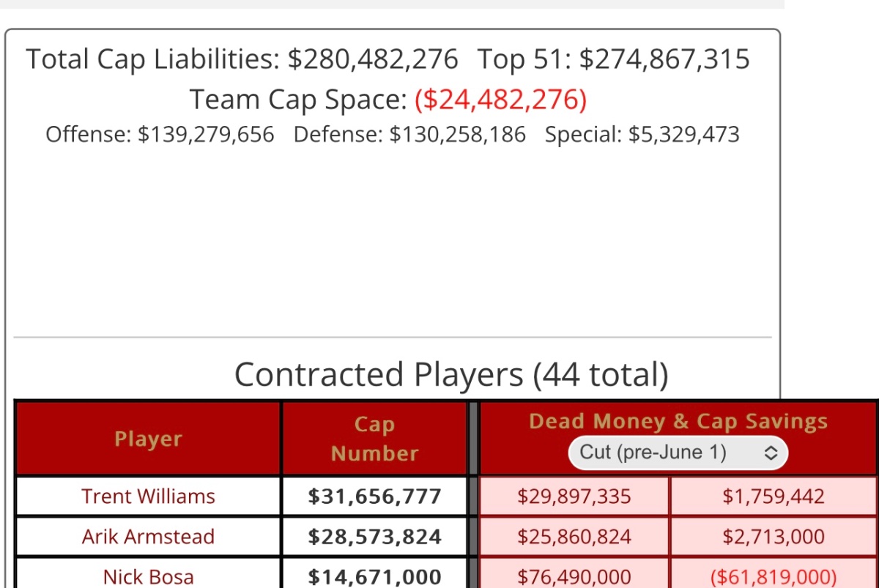Select Arik Armstead's cap number $28,573,824
This screenshot has width=879, height=588.
[374, 537]
